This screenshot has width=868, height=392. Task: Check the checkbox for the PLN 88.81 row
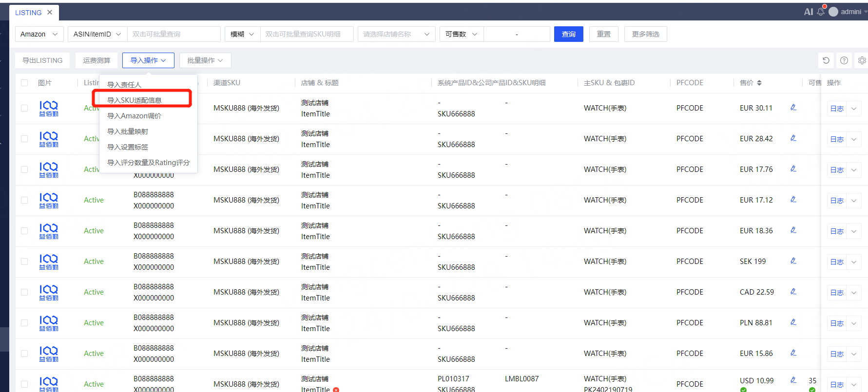(24, 323)
